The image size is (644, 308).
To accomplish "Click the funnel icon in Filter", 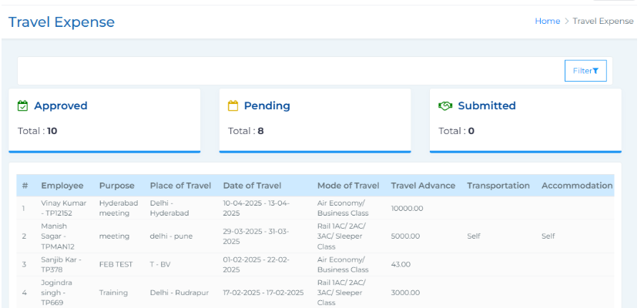I will click(x=595, y=71).
